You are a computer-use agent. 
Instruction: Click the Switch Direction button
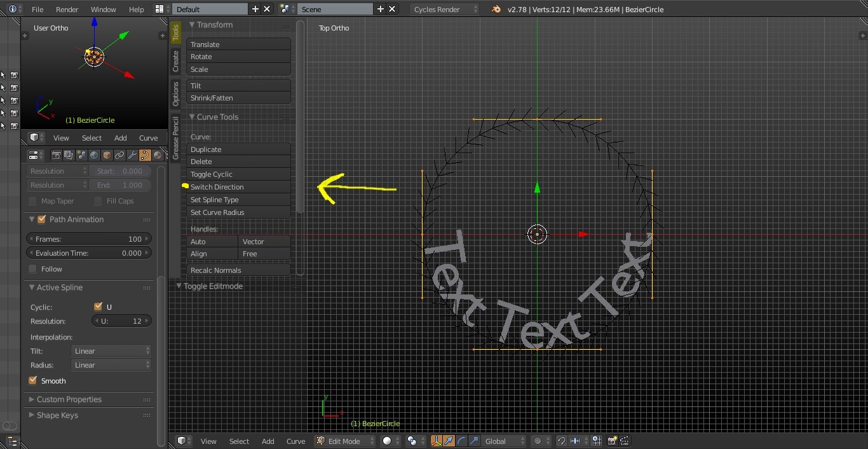pos(238,187)
